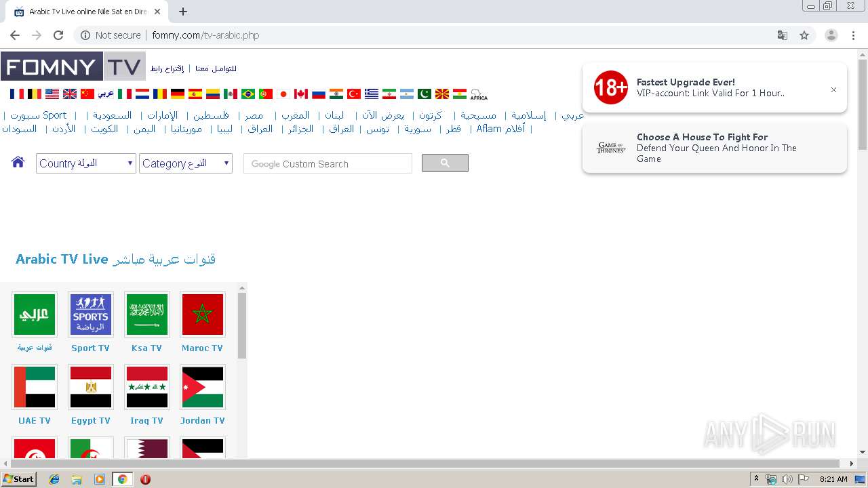The width and height of the screenshot is (868, 488).
Task: Click the channel list vertical scrollbar
Action: tap(242, 325)
